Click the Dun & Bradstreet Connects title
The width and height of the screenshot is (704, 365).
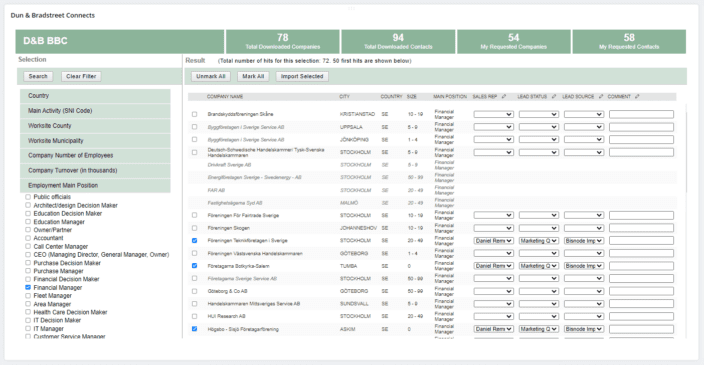click(x=53, y=15)
